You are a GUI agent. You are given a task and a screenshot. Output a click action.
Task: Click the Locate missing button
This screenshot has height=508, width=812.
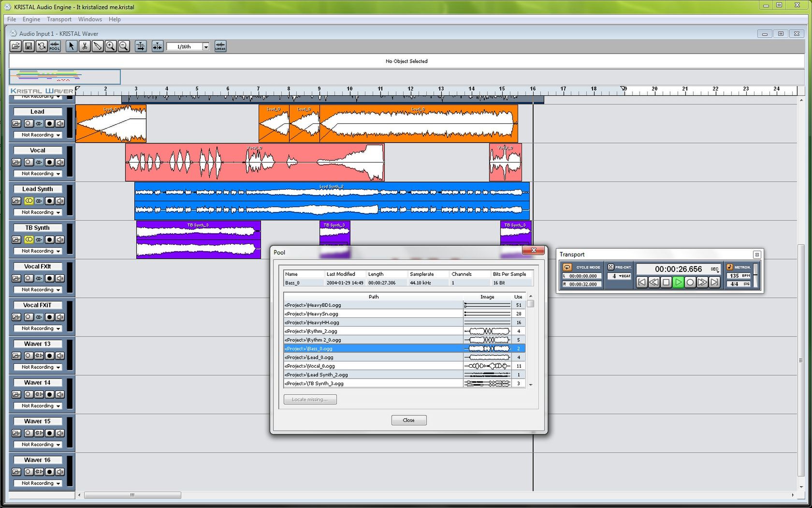[310, 399]
